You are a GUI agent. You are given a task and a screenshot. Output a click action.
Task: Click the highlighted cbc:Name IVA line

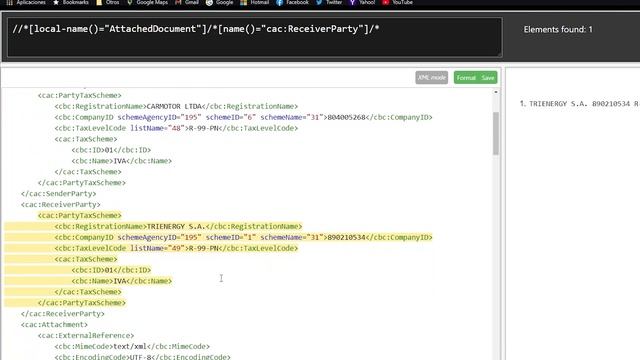point(122,281)
